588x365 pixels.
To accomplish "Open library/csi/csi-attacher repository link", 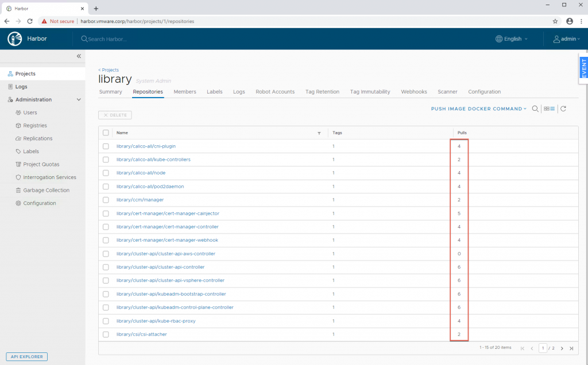I will pyautogui.click(x=141, y=334).
